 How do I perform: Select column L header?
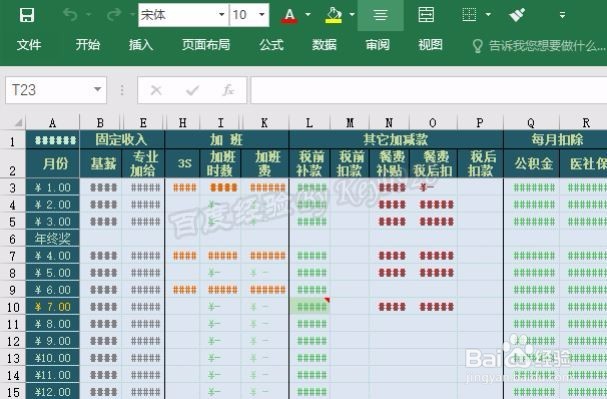coord(309,123)
